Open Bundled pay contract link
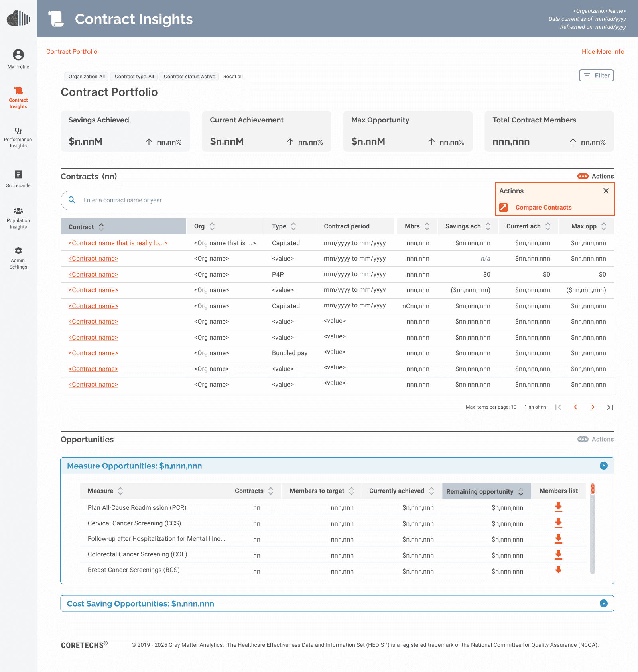This screenshot has height=672, width=638. coord(93,353)
